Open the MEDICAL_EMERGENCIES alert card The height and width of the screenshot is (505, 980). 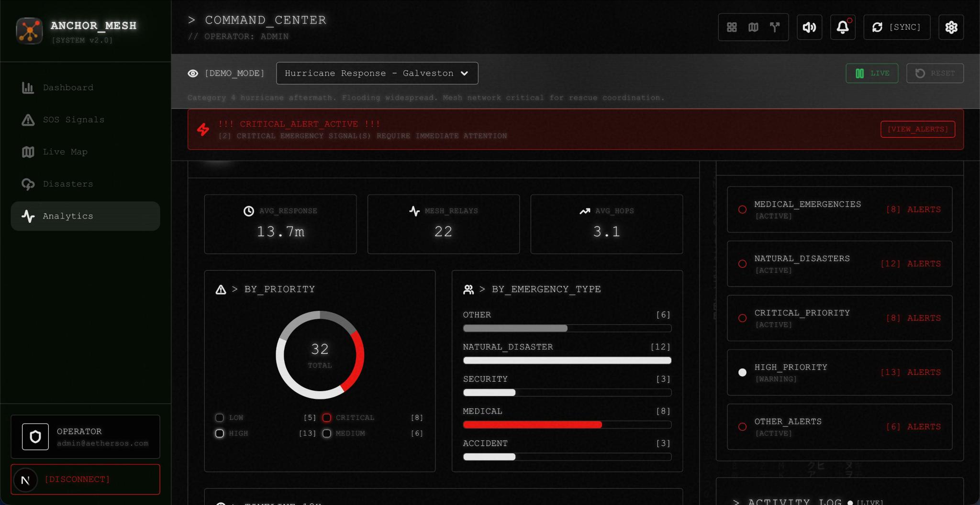click(x=839, y=209)
